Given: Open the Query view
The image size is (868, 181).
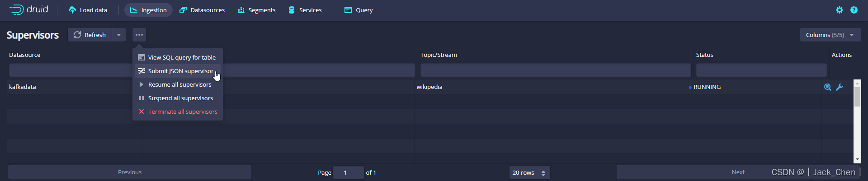Looking at the screenshot, I should tap(359, 10).
